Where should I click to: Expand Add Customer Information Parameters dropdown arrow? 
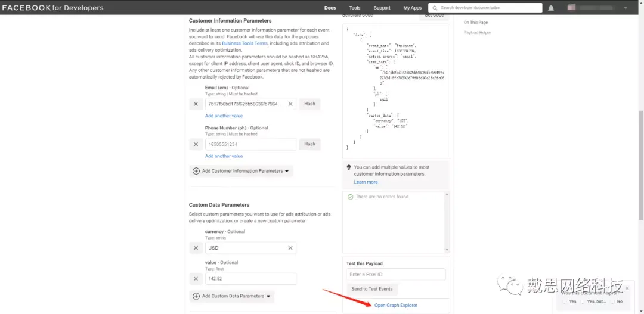[x=287, y=171]
